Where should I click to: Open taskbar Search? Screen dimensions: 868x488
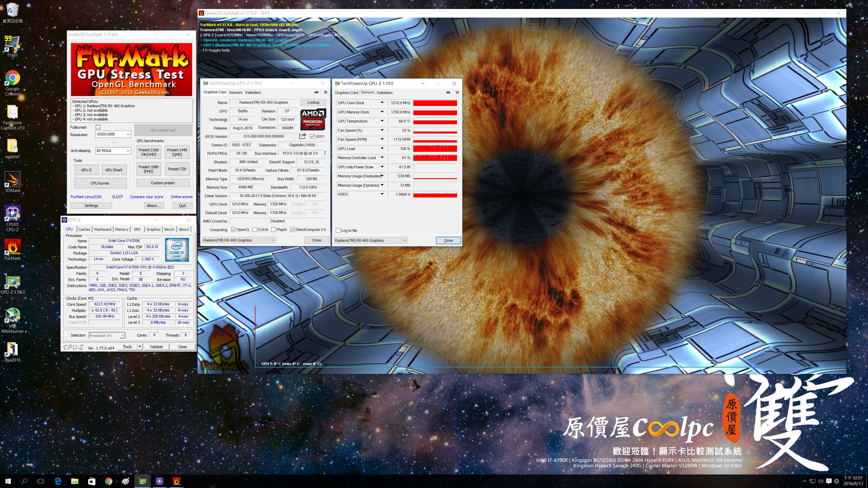(24, 481)
